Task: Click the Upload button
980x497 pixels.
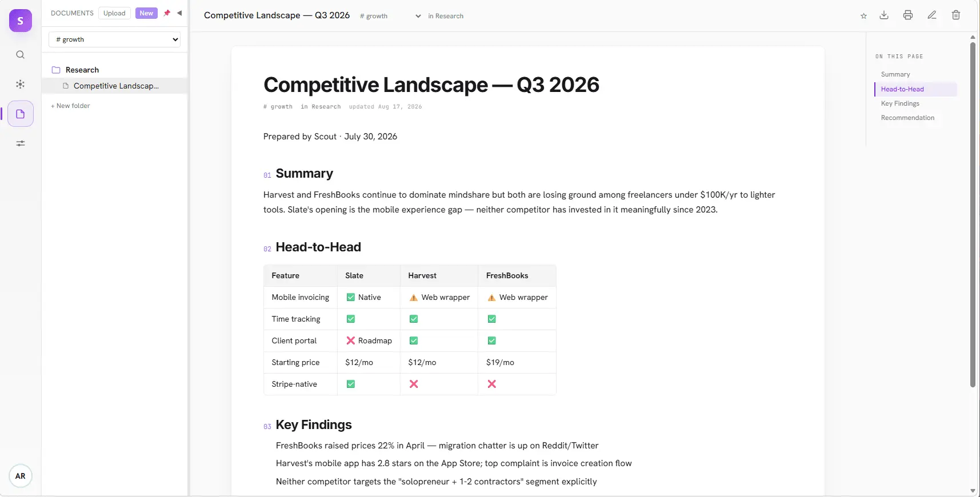Action: click(114, 13)
